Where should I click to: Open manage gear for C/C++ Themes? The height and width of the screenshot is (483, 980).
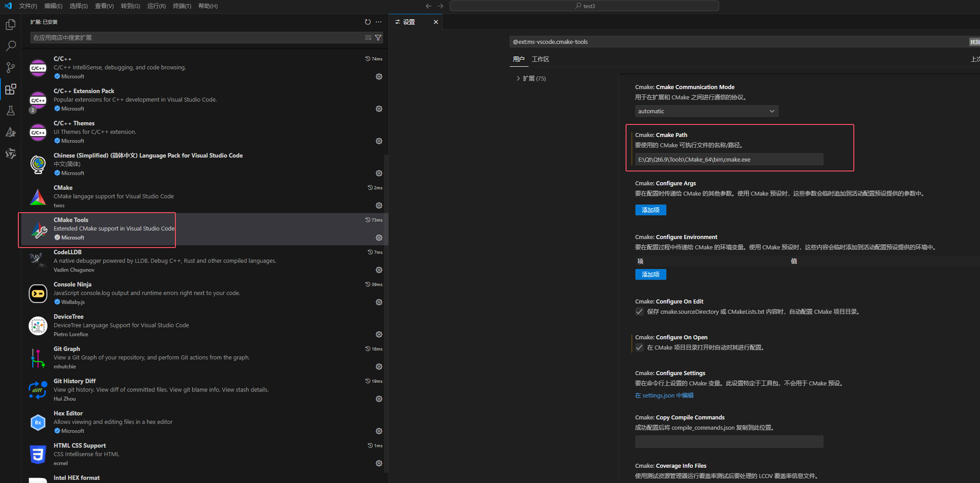click(x=379, y=141)
